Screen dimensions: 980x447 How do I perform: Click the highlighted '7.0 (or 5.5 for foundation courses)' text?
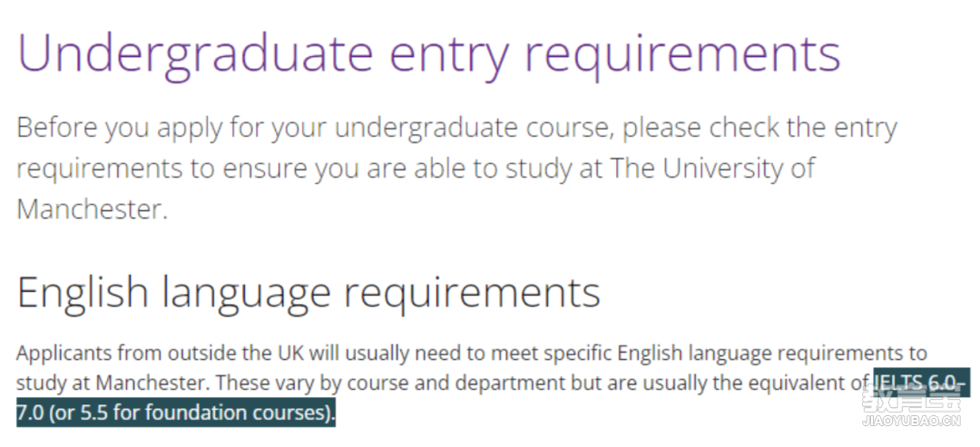pyautogui.click(x=176, y=413)
